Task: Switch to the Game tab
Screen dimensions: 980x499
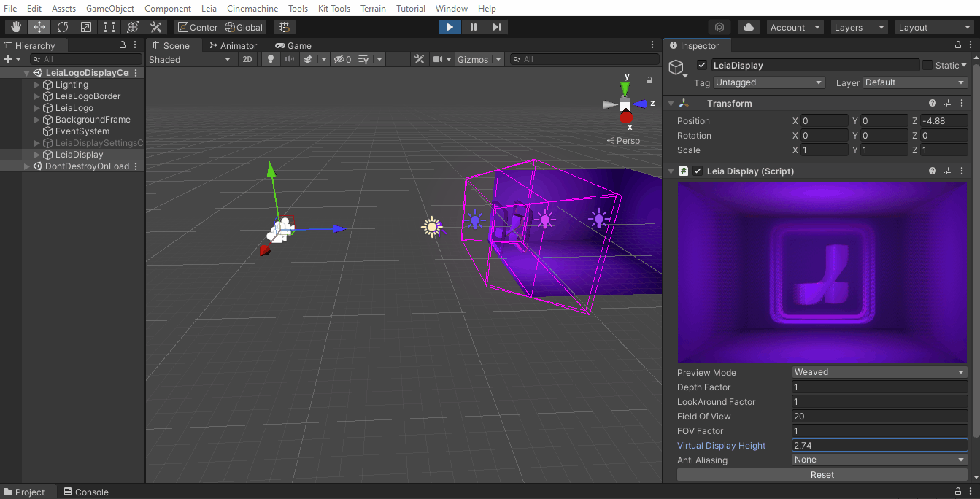Action: tap(293, 45)
